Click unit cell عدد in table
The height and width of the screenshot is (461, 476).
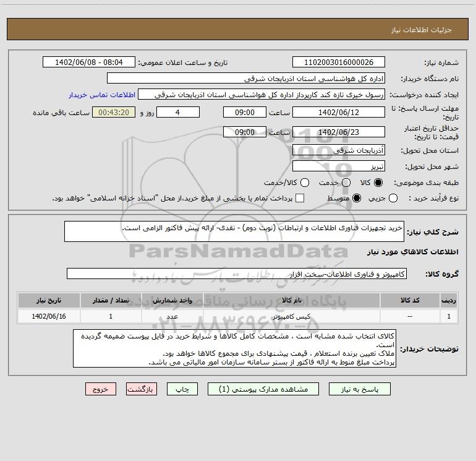click(172, 316)
